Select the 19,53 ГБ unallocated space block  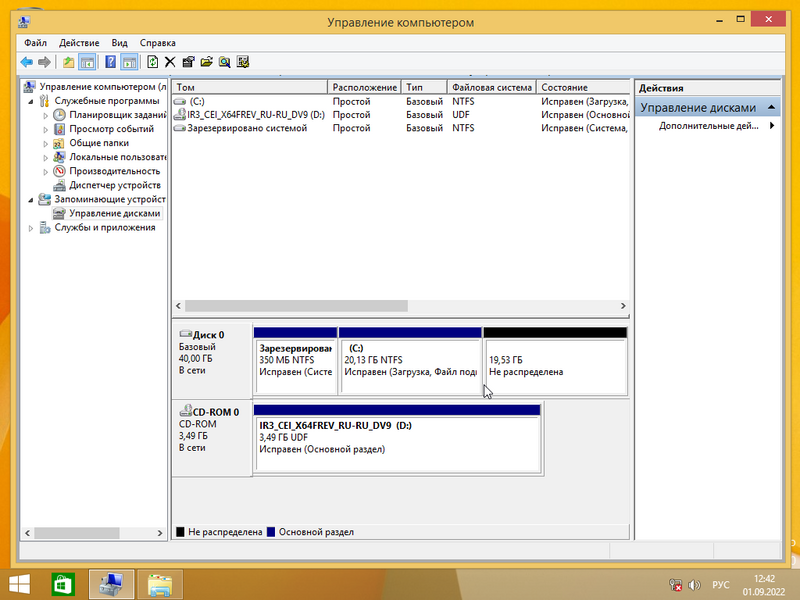(x=555, y=361)
